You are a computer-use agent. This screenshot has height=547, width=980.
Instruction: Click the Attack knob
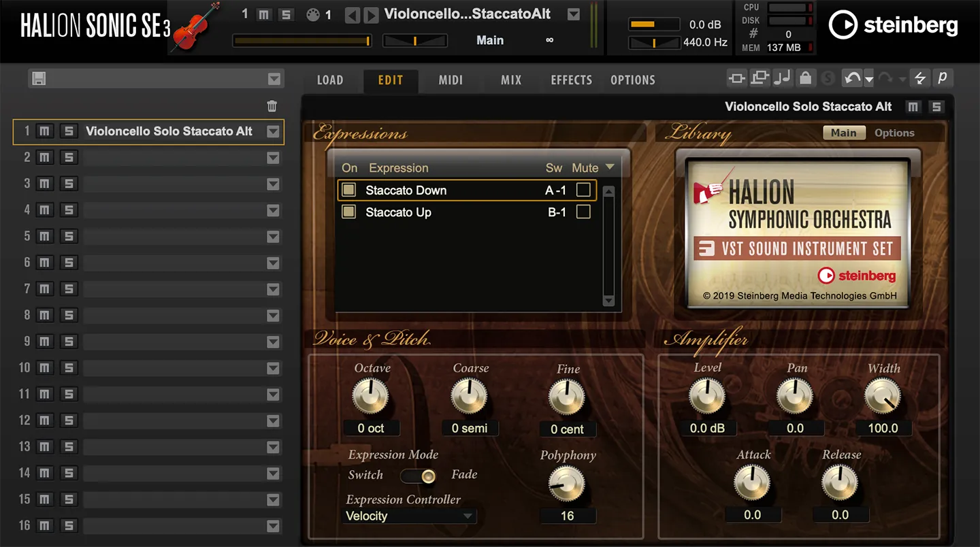tap(752, 484)
